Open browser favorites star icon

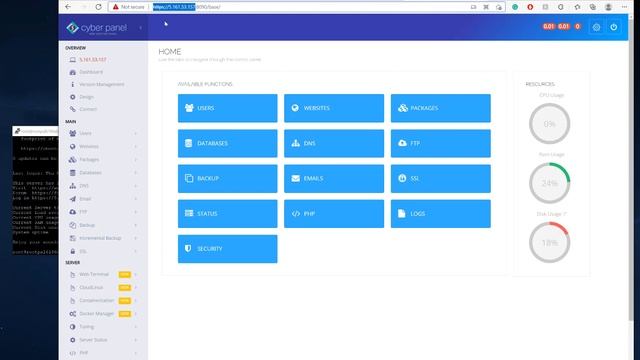coord(577,7)
